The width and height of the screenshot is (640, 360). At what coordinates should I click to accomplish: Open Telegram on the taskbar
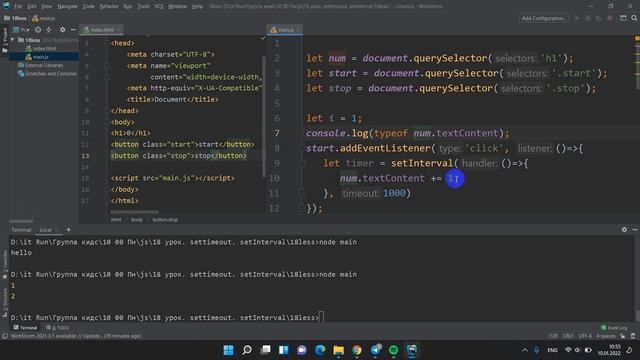(x=376, y=350)
